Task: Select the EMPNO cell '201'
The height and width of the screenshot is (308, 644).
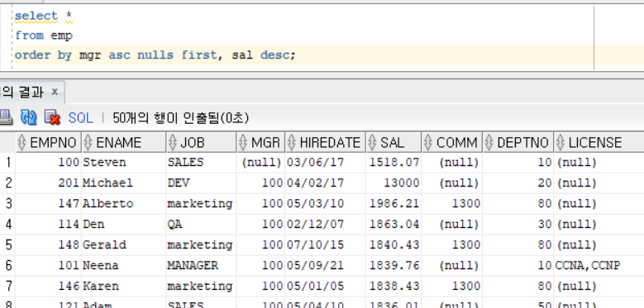Action: (x=48, y=183)
